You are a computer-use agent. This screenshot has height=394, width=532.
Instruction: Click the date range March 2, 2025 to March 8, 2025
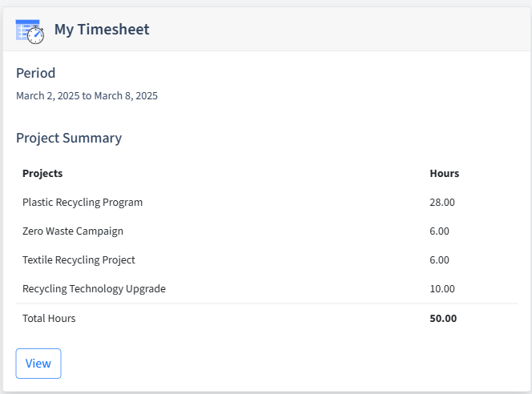(x=87, y=96)
